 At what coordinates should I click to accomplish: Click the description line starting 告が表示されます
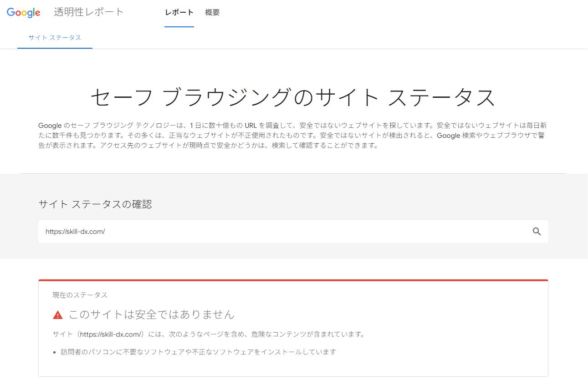tap(208, 146)
